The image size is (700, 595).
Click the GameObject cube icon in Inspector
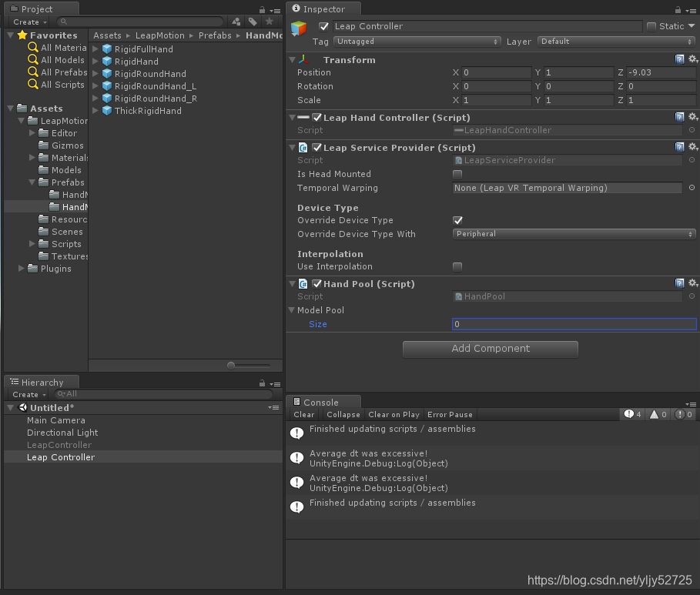tap(299, 28)
